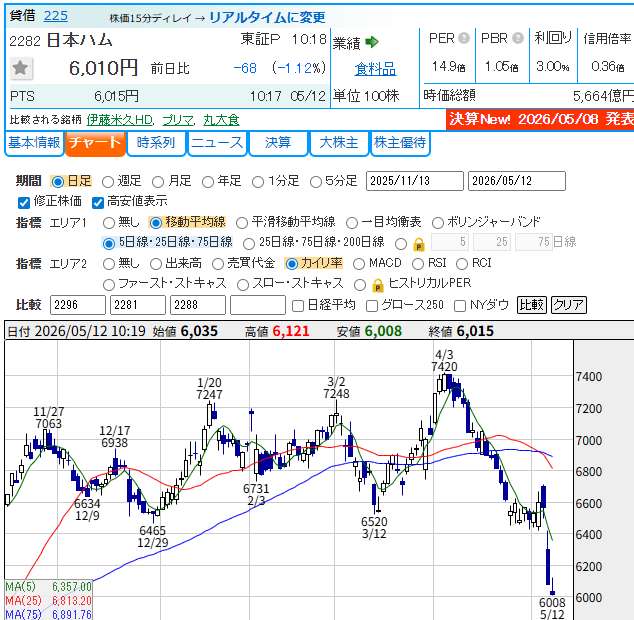Open プリマ comparison stock link
This screenshot has width=634, height=620.
click(x=178, y=120)
